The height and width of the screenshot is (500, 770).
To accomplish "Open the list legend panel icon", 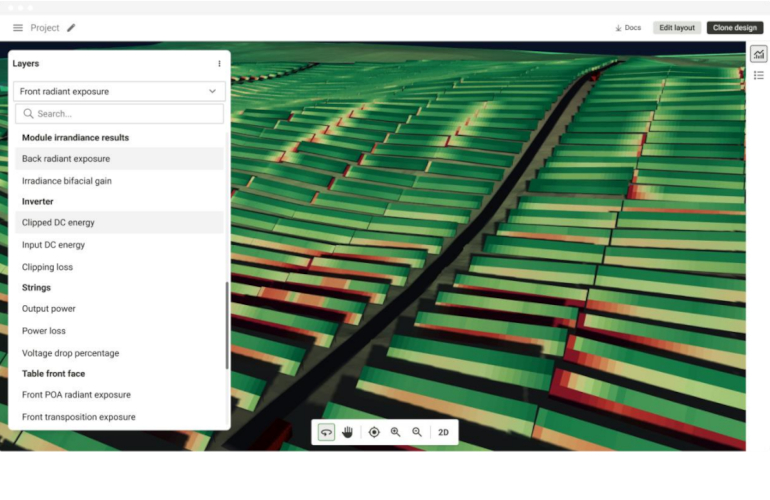I will (x=758, y=75).
